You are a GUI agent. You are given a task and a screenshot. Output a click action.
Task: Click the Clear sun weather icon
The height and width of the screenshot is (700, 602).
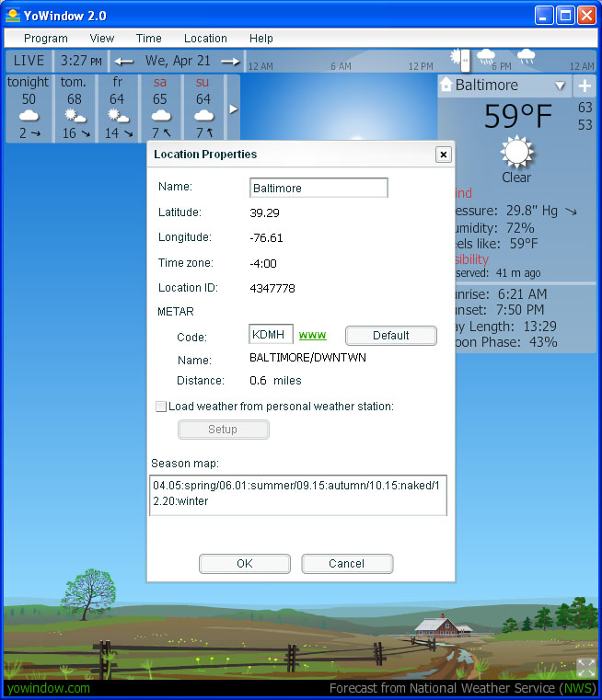click(x=516, y=152)
